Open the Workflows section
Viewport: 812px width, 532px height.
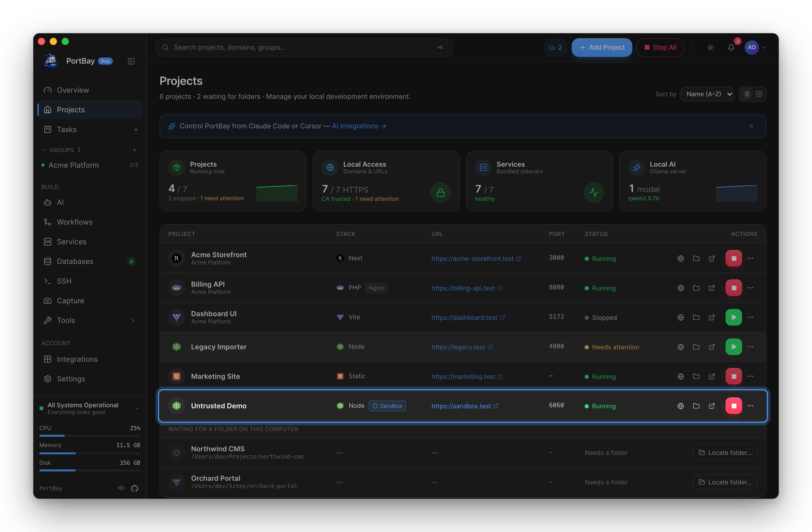[90, 222]
